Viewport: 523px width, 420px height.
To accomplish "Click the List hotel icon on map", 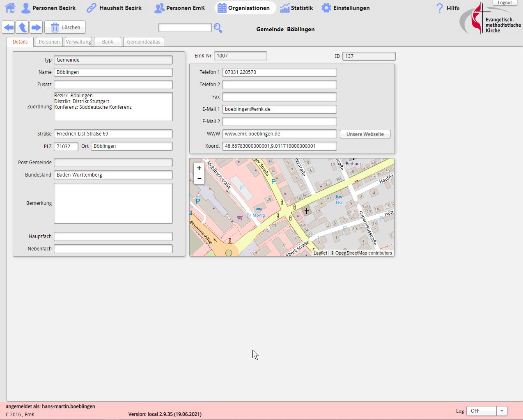I will 339,197.
